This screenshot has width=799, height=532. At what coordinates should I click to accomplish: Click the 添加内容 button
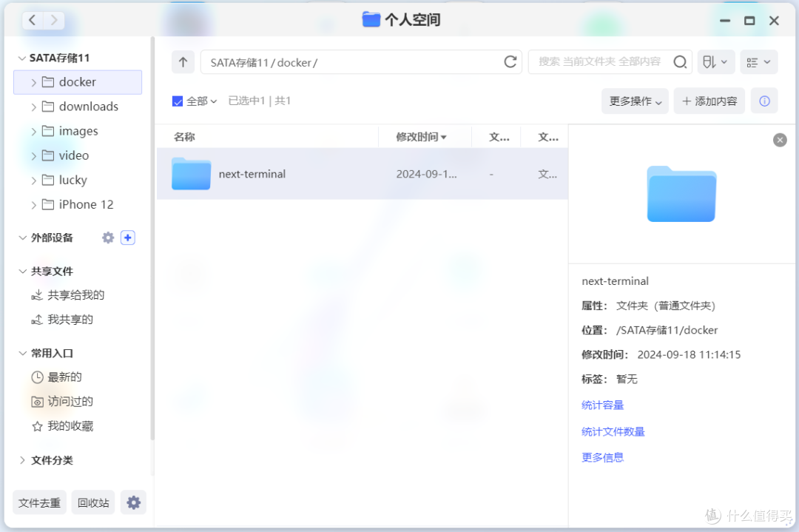pyautogui.click(x=709, y=101)
